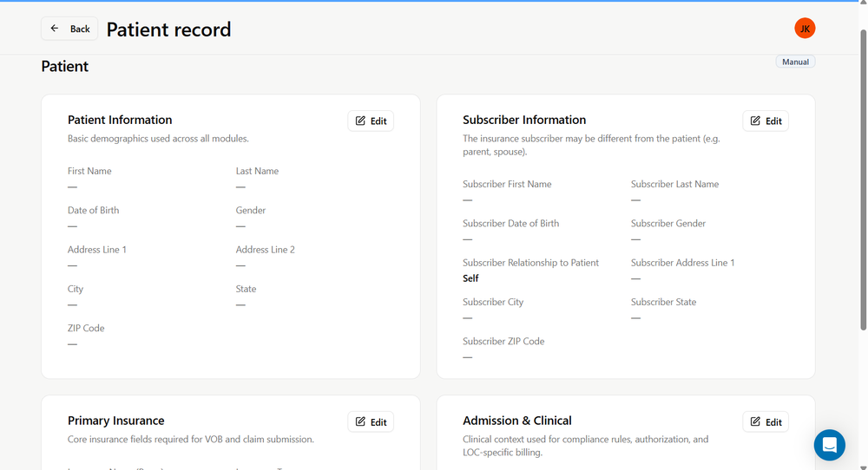
Task: Edit the Primary Insurance card
Action: point(371,422)
